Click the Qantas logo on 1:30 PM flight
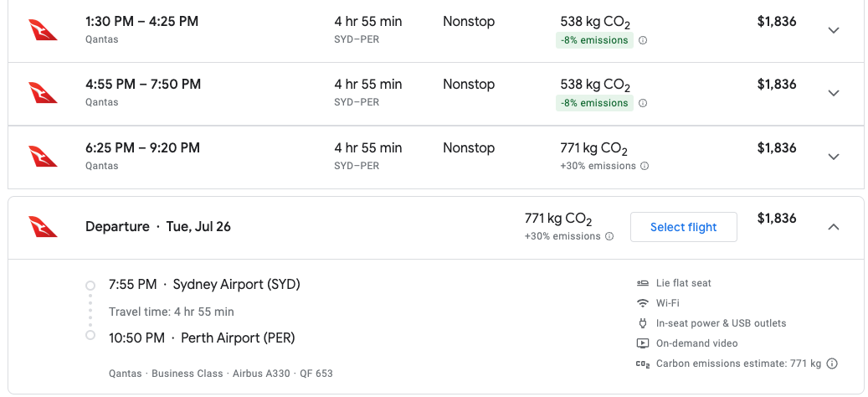 (43, 29)
